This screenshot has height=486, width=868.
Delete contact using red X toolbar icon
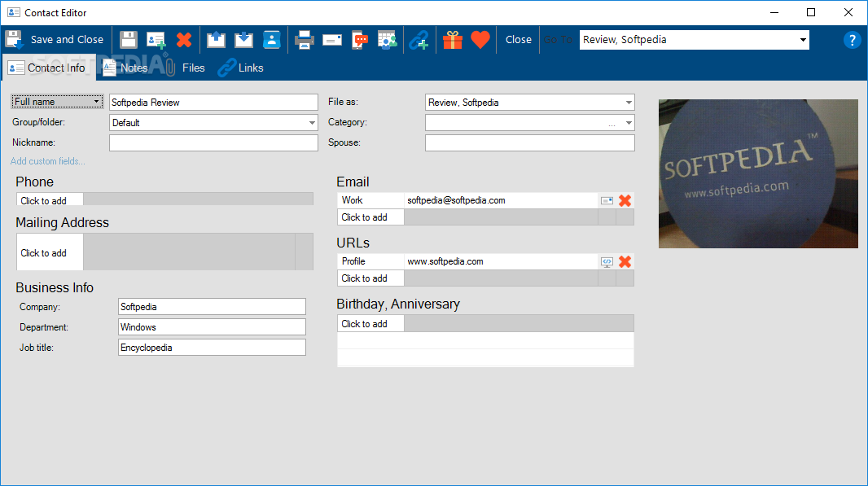point(184,40)
